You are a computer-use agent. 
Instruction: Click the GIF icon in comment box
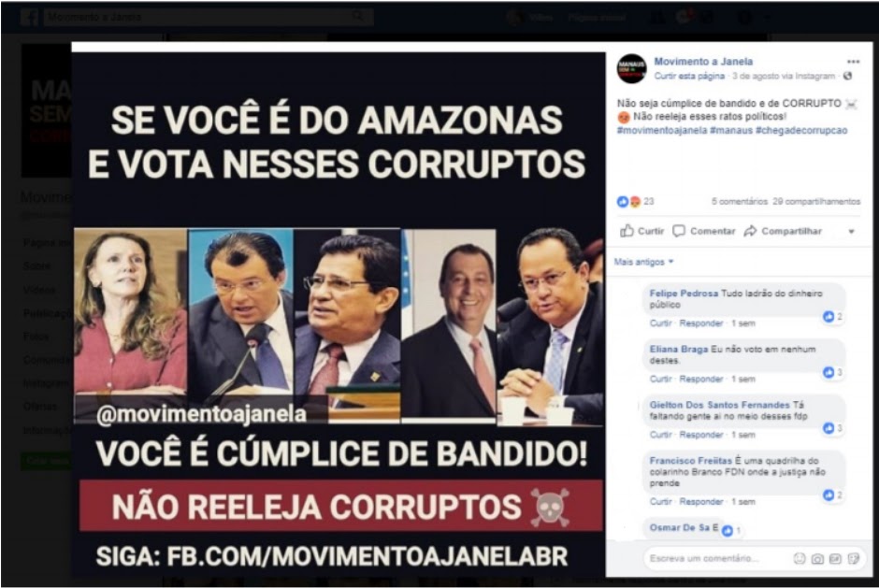point(835,558)
